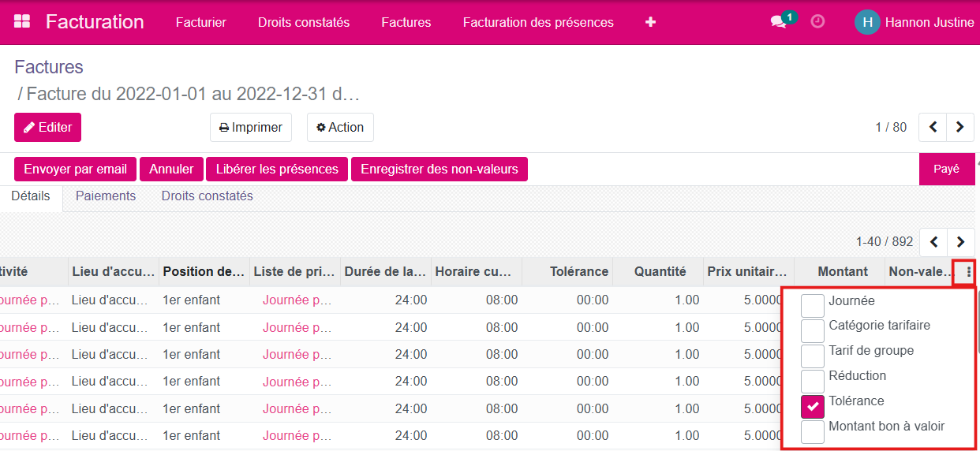Enable the Tarif de groupe column checkbox

813,355
